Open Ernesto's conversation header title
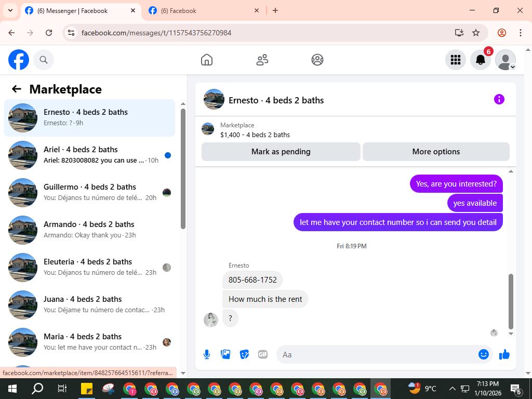 point(276,100)
